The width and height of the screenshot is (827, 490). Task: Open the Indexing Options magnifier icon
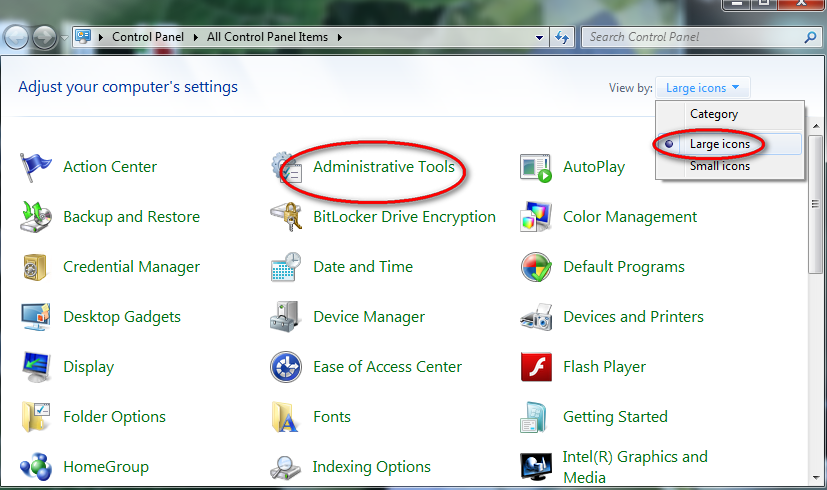[285, 467]
